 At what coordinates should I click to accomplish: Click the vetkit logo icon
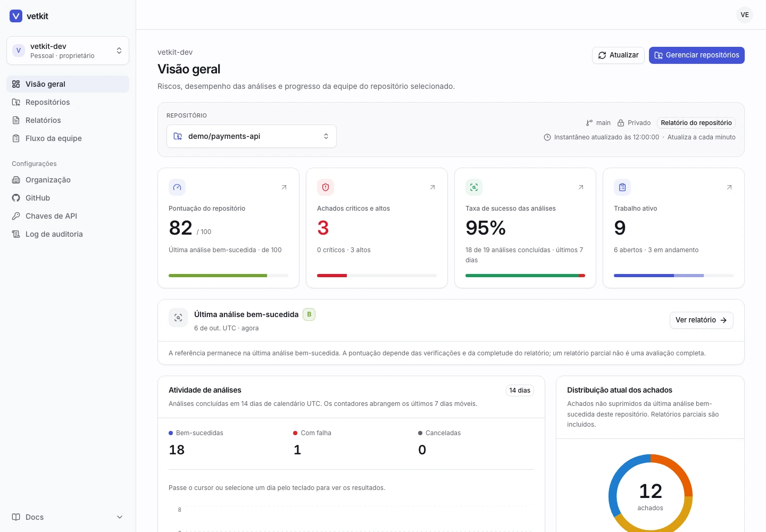pos(16,16)
